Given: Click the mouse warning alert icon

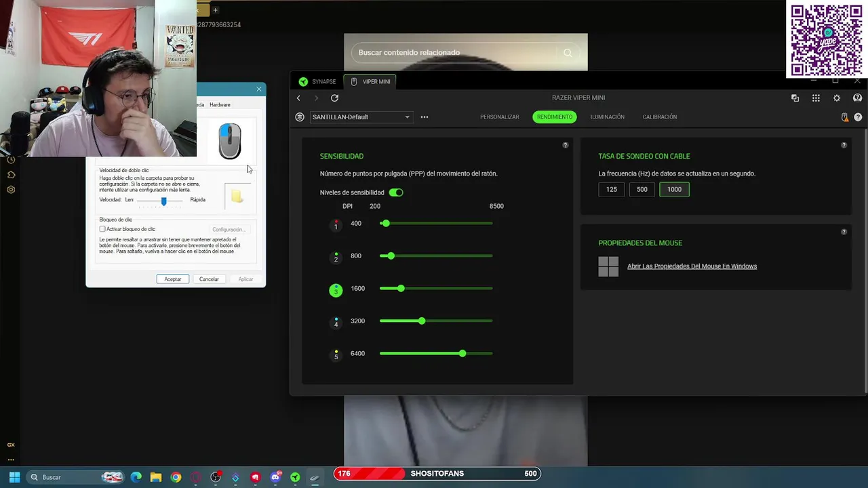Looking at the screenshot, I should click(x=844, y=117).
